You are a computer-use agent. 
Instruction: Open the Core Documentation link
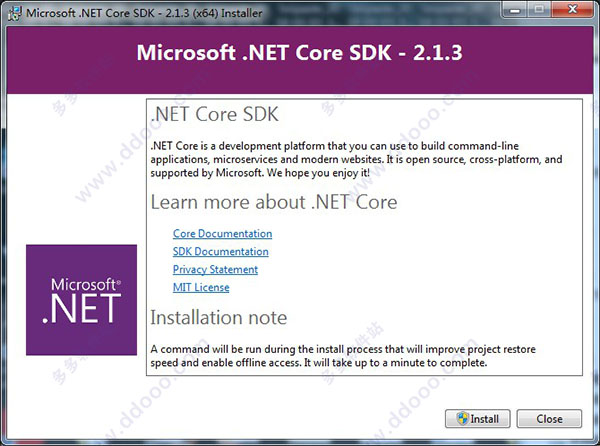222,234
